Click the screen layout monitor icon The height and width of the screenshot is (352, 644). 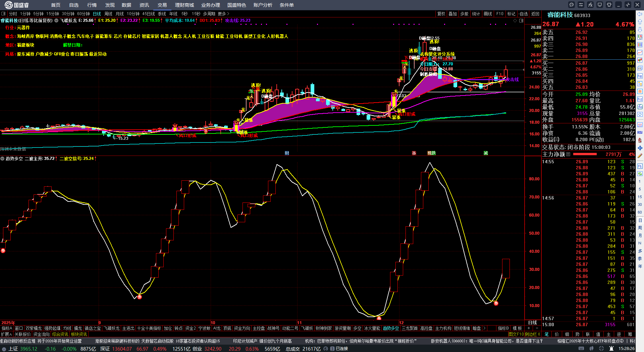(600, 5)
